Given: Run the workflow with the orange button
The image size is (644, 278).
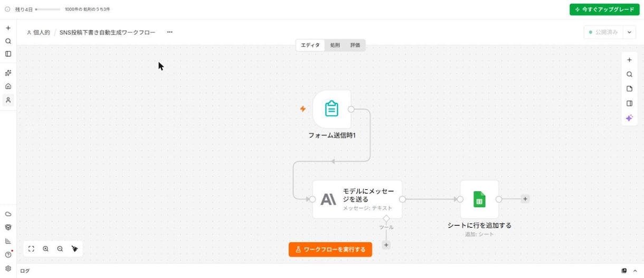Looking at the screenshot, I should coord(330,249).
